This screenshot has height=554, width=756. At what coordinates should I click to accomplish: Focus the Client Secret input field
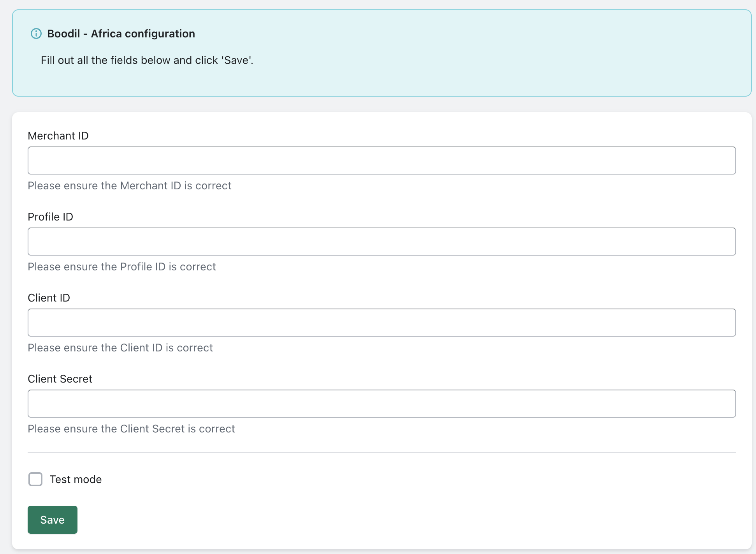[x=382, y=404]
